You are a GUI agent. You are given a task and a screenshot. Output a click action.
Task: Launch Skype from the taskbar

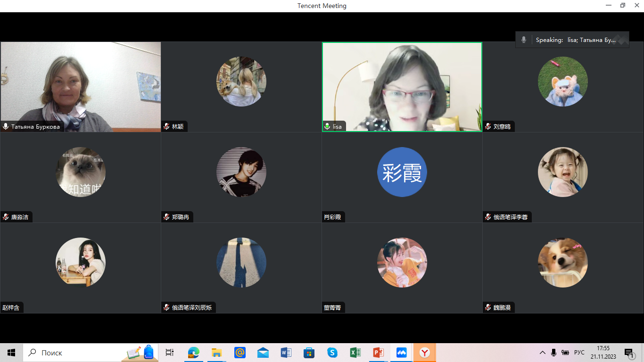[332, 353]
